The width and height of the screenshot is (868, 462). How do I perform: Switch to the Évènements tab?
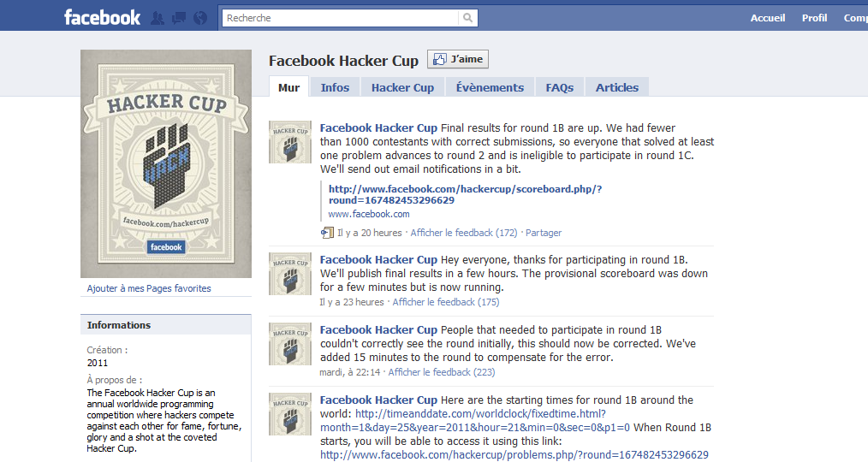point(490,87)
